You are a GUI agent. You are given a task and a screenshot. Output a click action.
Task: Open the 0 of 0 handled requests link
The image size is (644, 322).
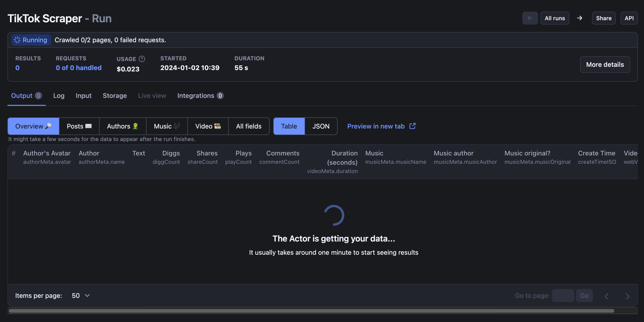click(x=78, y=68)
